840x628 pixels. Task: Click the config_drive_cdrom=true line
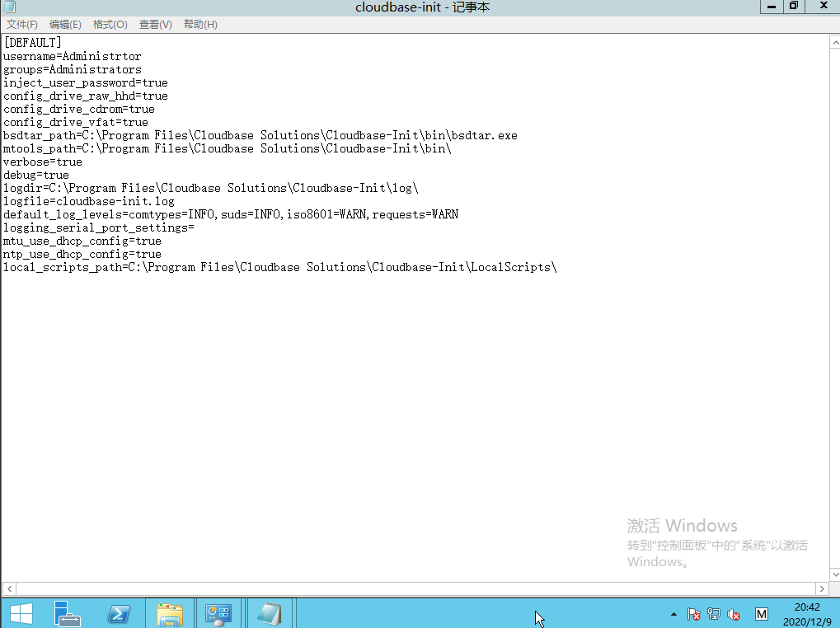tap(79, 110)
